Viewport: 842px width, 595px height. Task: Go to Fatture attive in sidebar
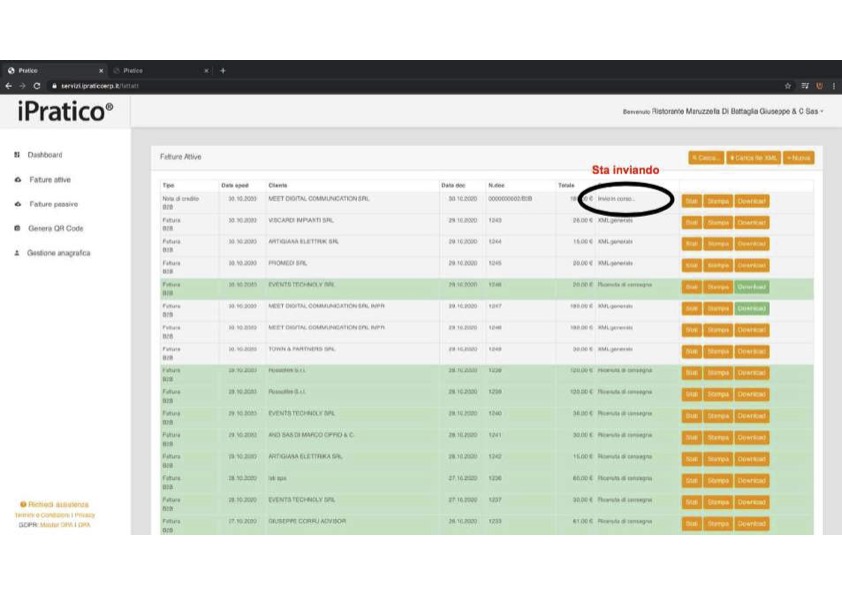click(x=49, y=180)
